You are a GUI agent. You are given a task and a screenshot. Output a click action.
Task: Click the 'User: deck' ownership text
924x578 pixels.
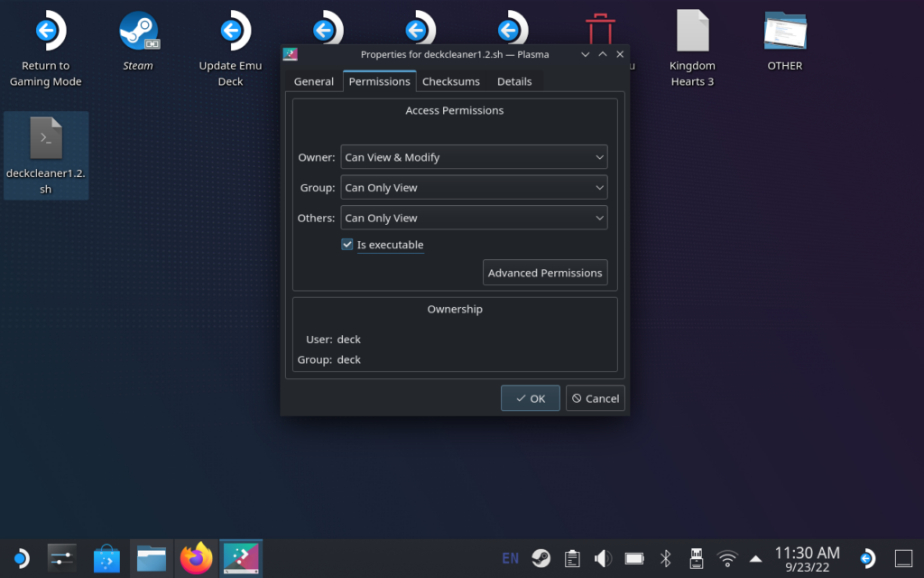point(333,340)
